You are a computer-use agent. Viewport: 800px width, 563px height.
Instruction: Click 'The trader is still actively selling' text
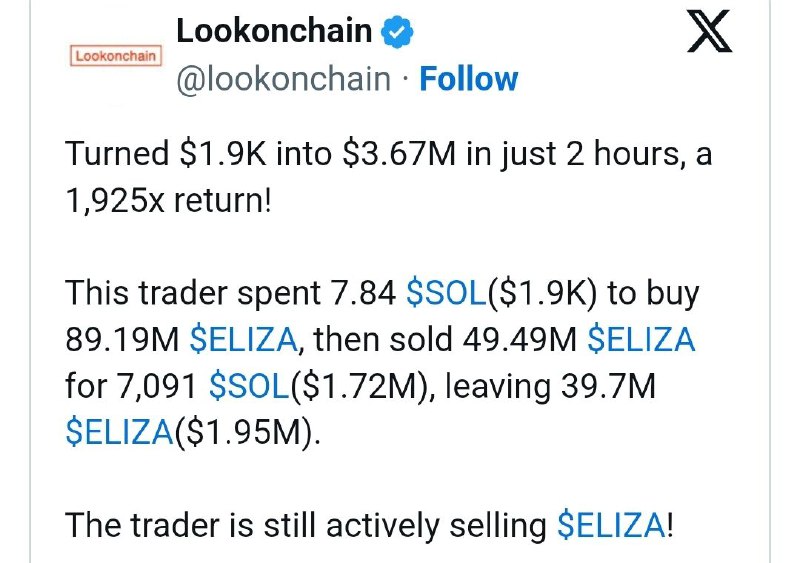click(x=306, y=525)
